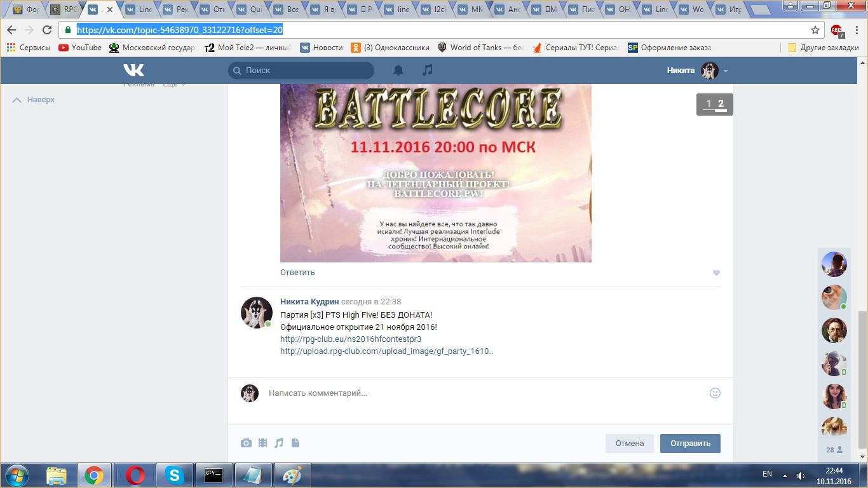Go to page 1 of topic
The height and width of the screenshot is (488, 868).
pyautogui.click(x=709, y=104)
